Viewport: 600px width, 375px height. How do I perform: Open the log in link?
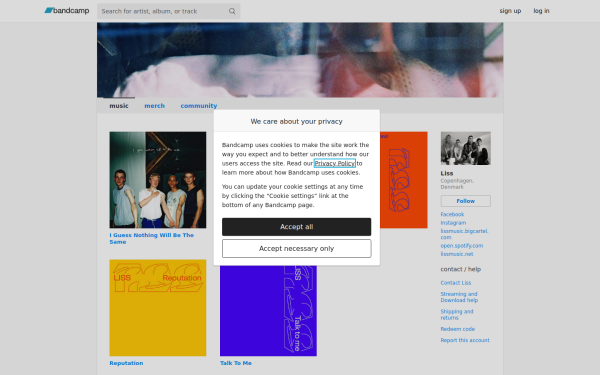tap(541, 11)
